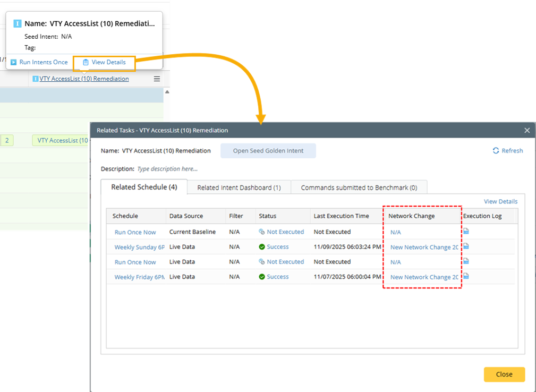Open execution log icon for Weekly Sunday row
Image resolution: width=536 pixels, height=392 pixels.
[x=466, y=246]
